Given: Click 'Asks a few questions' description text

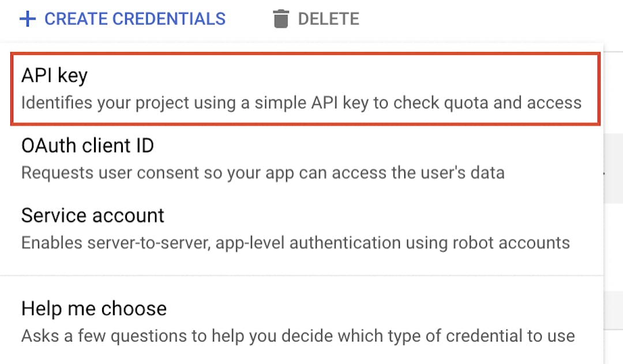Looking at the screenshot, I should point(298,336).
